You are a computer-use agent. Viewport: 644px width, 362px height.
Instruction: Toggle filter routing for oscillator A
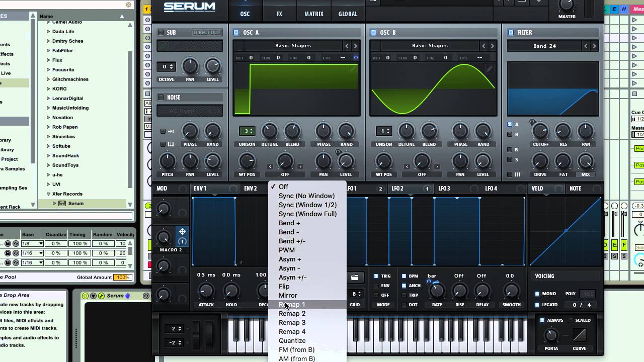(x=510, y=124)
